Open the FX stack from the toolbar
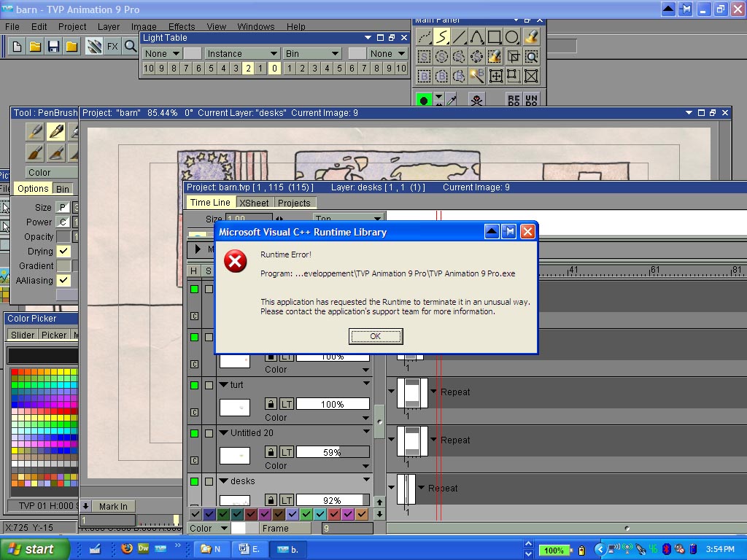Image resolution: width=747 pixels, height=560 pixels. point(112,46)
